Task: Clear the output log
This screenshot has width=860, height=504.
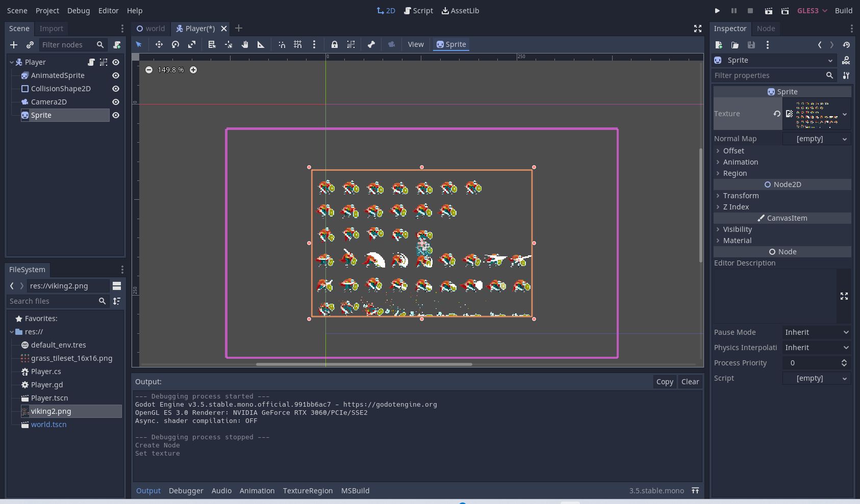Action: tap(690, 382)
